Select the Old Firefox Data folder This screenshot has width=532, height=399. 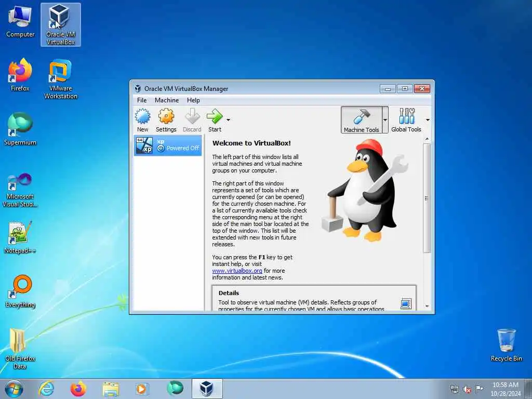tap(20, 349)
